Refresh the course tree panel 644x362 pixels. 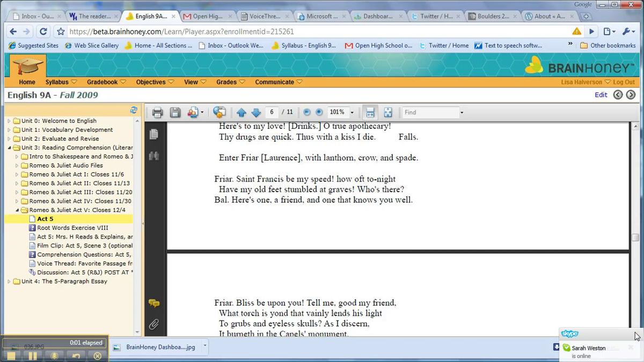click(x=134, y=110)
